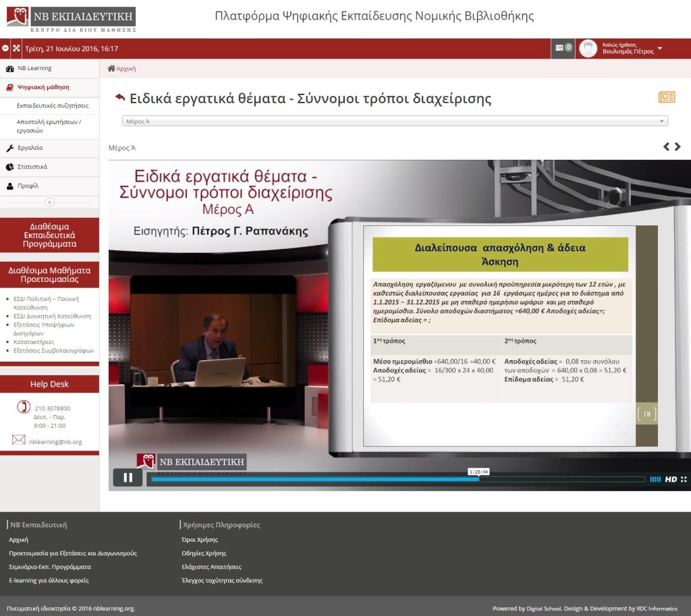
Task: Select Ψηφιακή μάθηση in the sidebar
Action: coord(49,87)
